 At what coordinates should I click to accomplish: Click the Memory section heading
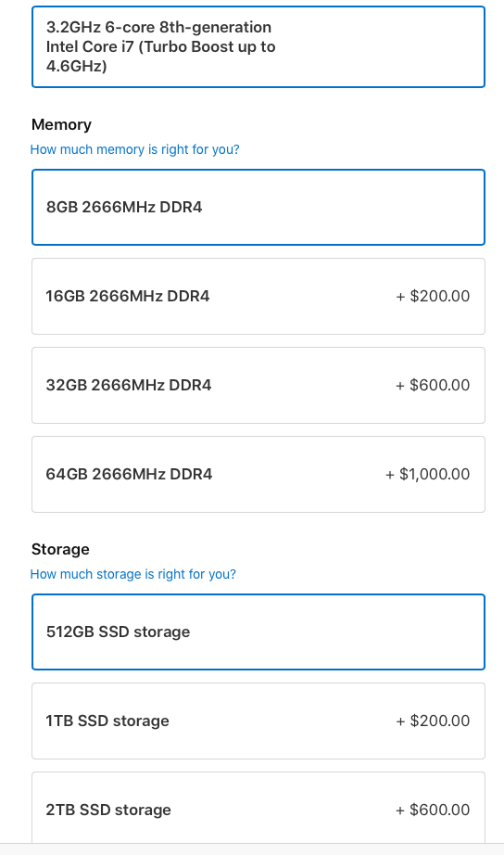pos(61,125)
